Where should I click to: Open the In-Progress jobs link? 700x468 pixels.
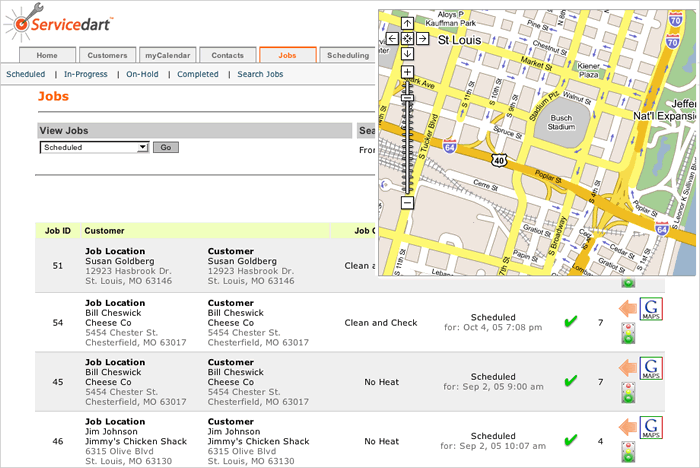click(85, 74)
